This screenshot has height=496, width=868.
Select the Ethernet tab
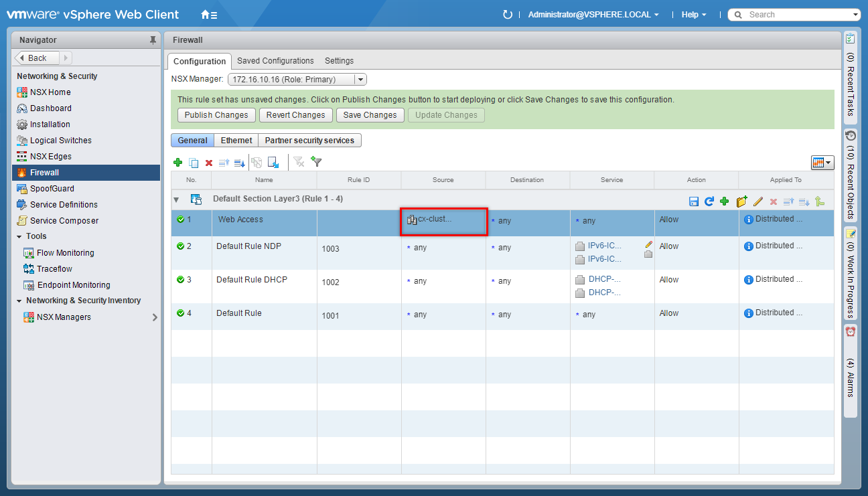click(x=236, y=141)
